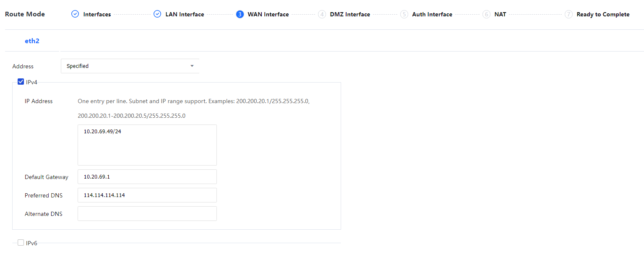Click the Interfaces step label
Image resolution: width=644 pixels, height=262 pixels.
tap(97, 14)
